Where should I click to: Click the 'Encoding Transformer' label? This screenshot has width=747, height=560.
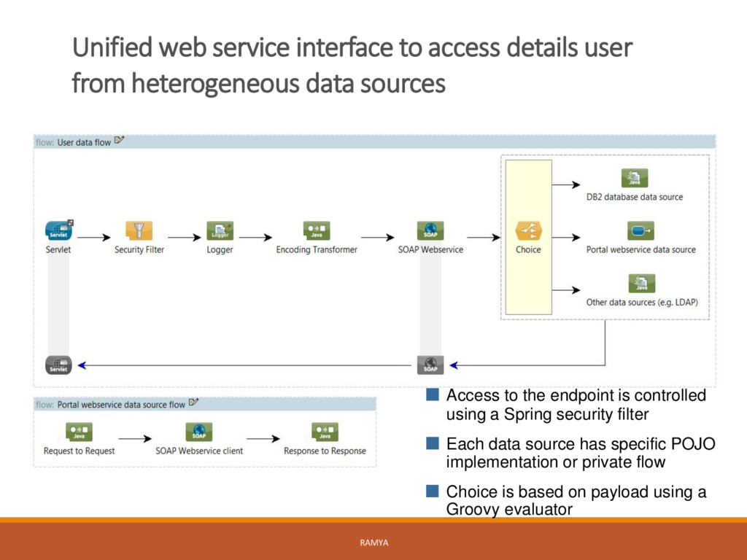pyautogui.click(x=317, y=249)
